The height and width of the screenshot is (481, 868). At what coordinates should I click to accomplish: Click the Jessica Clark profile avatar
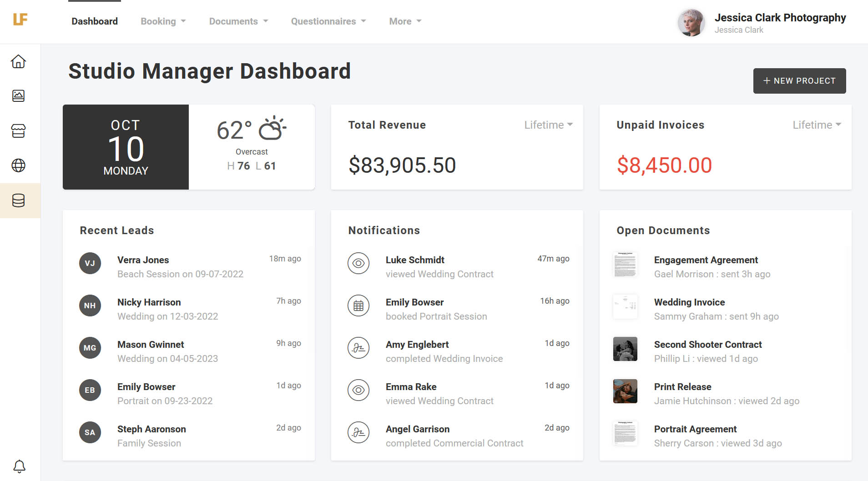(692, 21)
